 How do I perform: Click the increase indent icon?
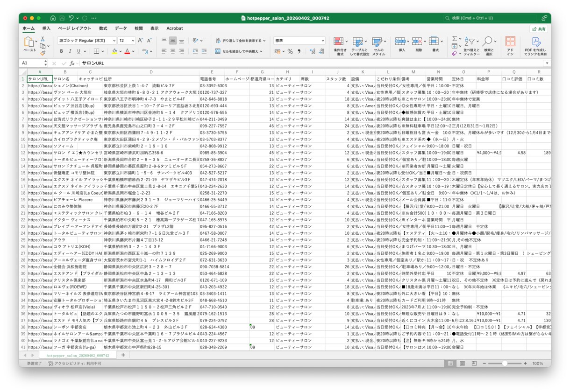(x=205, y=51)
